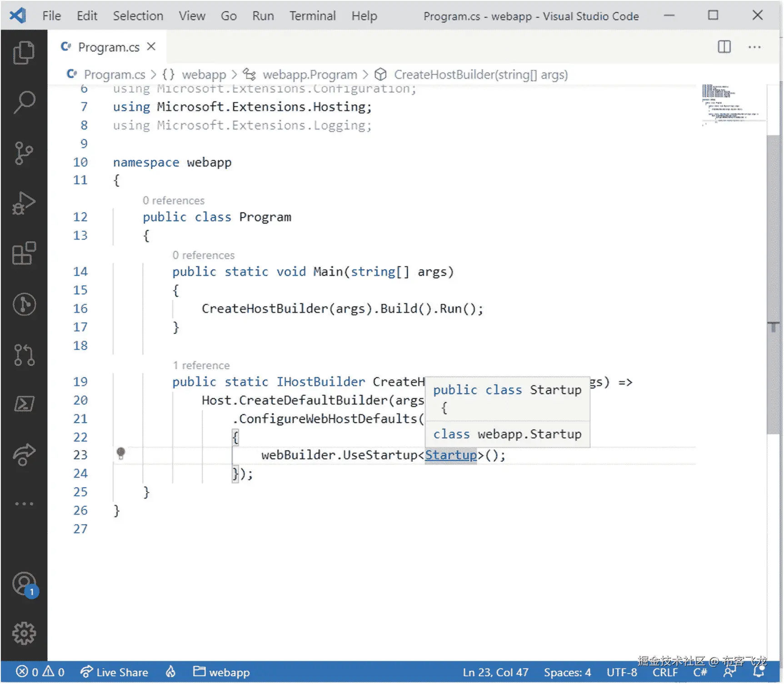This screenshot has height=684, width=784.
Task: Open the Source Control view
Action: pos(24,153)
